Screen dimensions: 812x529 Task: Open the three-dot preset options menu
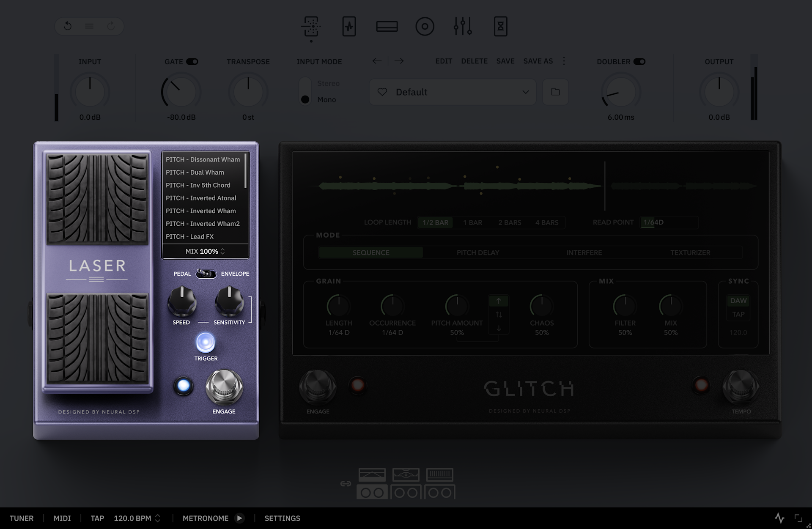click(564, 61)
